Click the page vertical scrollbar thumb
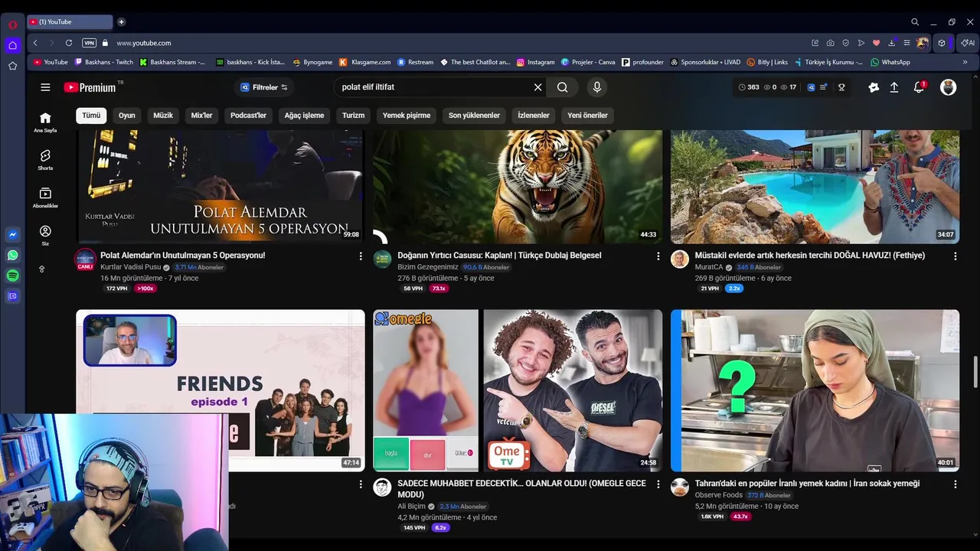This screenshot has width=980, height=551. pos(975,372)
